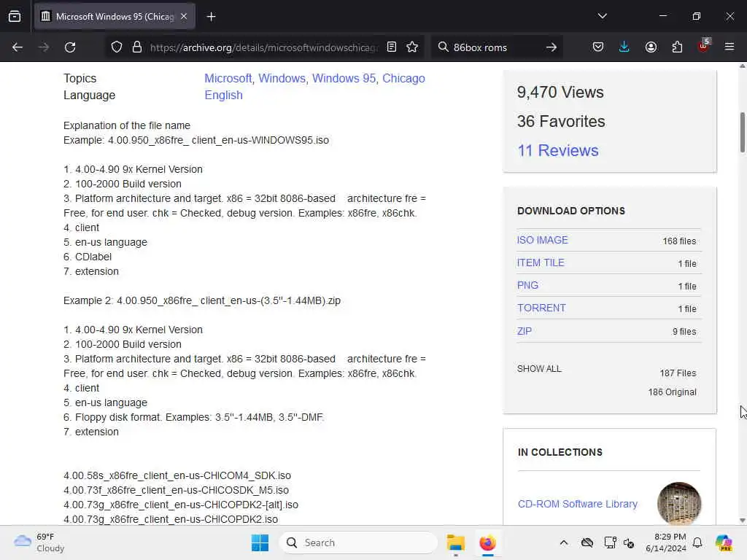
Task: Click the 4.00.73f CHICOSDK_M5.iso filename text
Action: pyautogui.click(x=177, y=490)
